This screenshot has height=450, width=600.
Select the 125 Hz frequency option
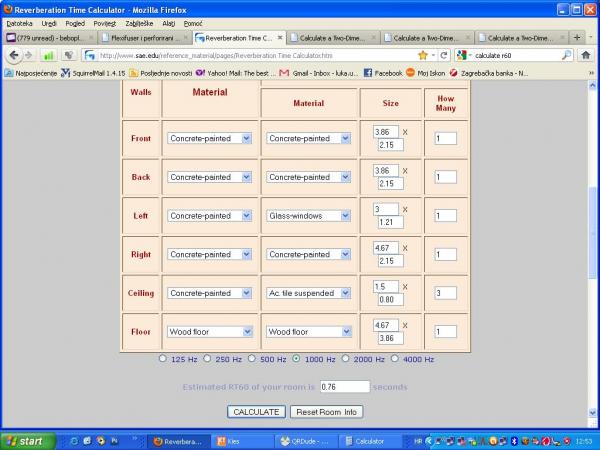164,358
